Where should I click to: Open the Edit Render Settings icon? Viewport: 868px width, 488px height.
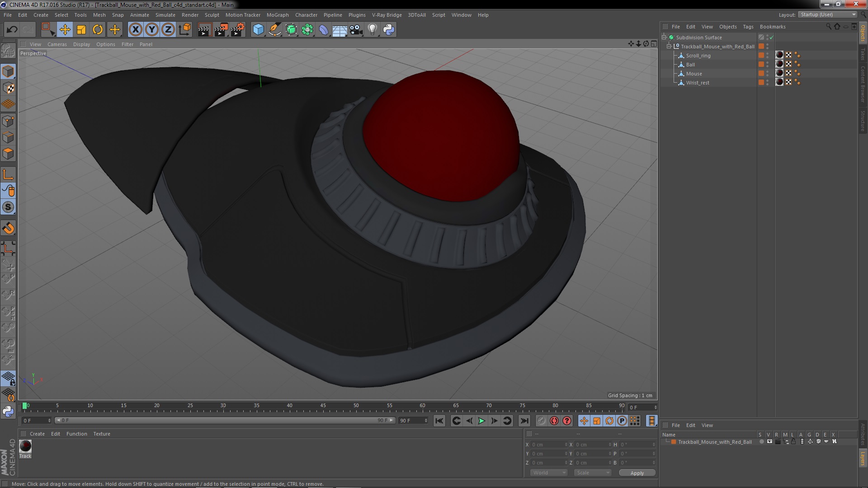[237, 30]
